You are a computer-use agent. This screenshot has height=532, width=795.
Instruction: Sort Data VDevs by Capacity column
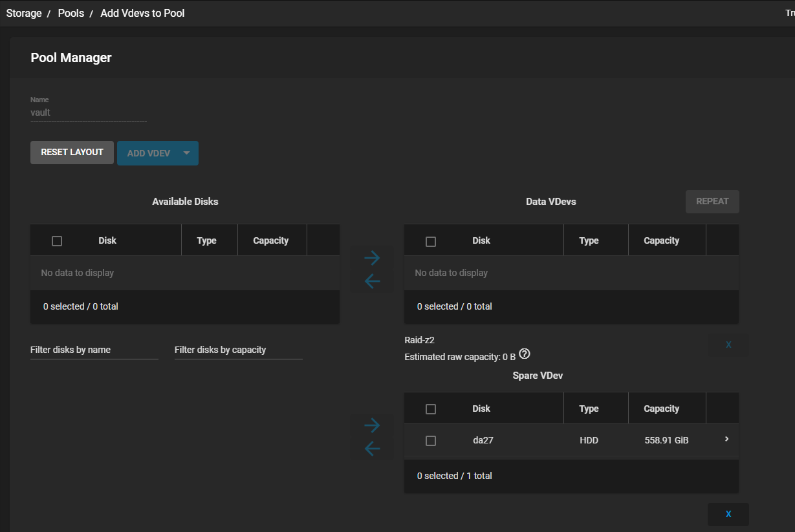(x=662, y=240)
